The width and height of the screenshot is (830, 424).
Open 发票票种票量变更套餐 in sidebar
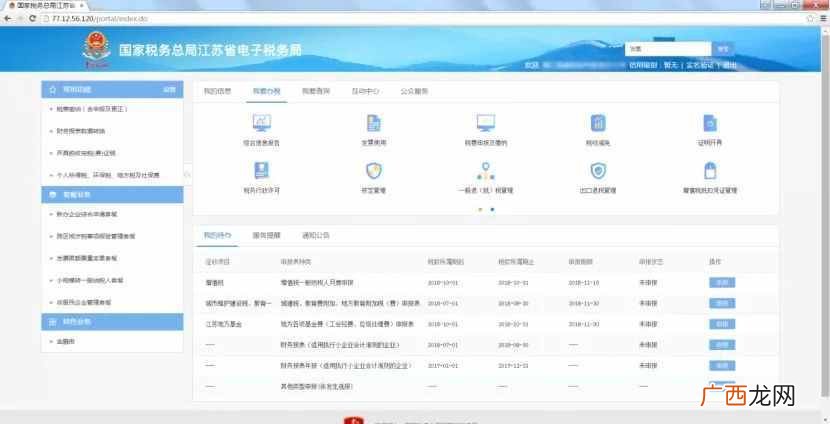[87, 258]
